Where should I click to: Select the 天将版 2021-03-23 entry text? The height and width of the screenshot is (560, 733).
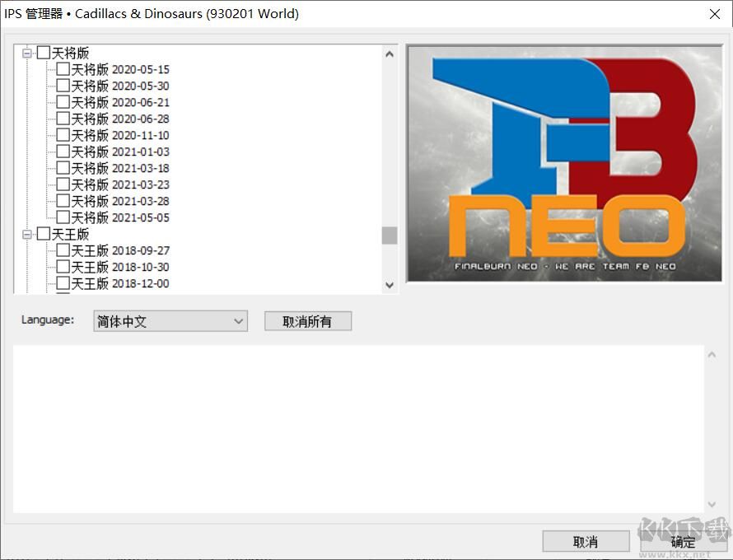[x=120, y=184]
